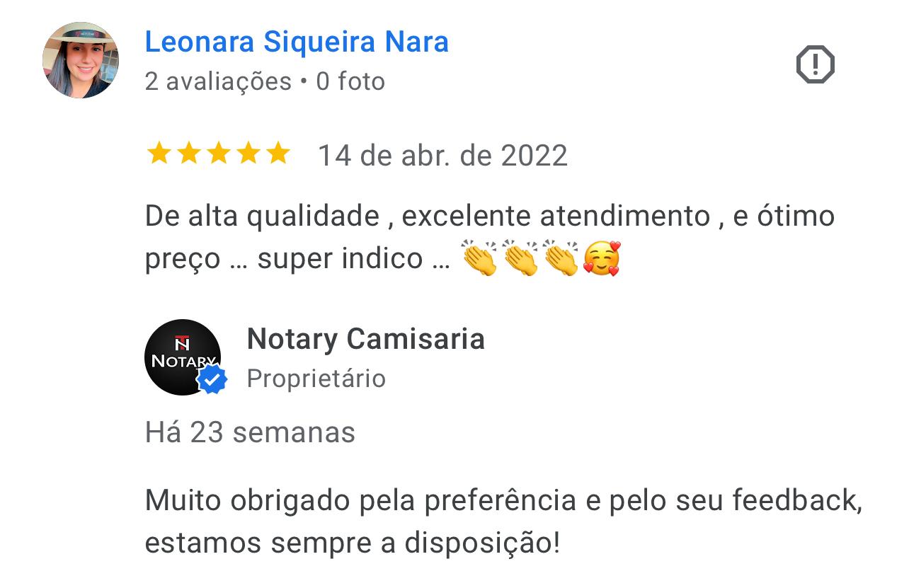This screenshot has height=588, width=909.
Task: Click the smiling face with hearts emoji
Action: point(602,258)
